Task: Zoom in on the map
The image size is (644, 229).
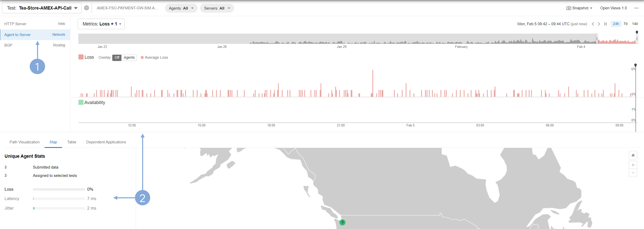Action: (633, 165)
